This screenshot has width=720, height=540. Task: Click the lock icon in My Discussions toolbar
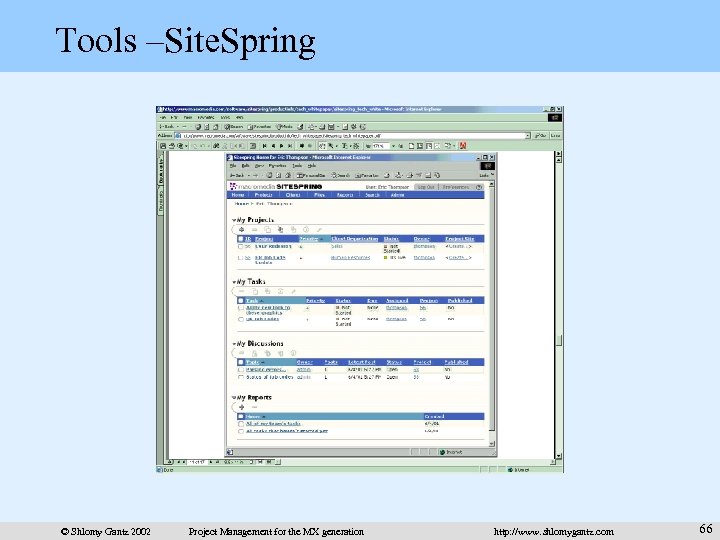254,353
